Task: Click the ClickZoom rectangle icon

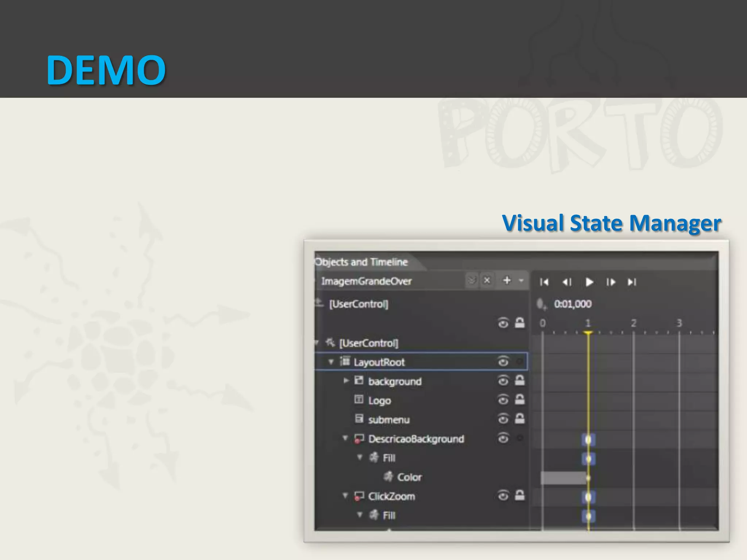Action: [359, 496]
